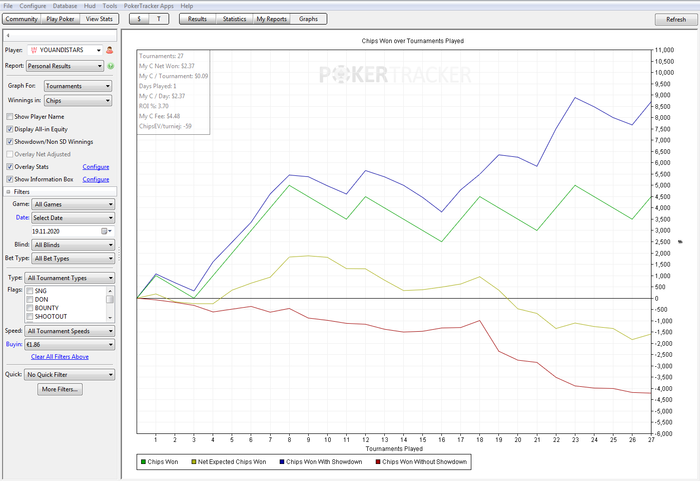Open the Database menu

[x=65, y=5]
